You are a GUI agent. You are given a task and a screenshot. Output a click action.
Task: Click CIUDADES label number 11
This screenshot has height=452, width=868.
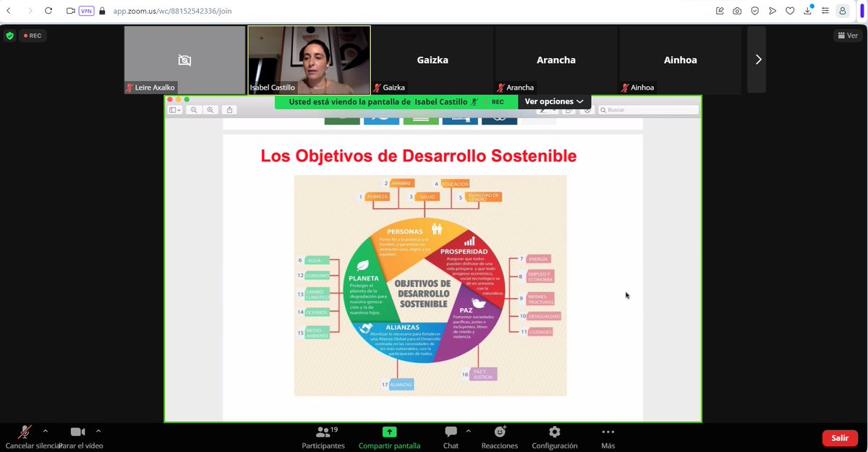tap(540, 332)
